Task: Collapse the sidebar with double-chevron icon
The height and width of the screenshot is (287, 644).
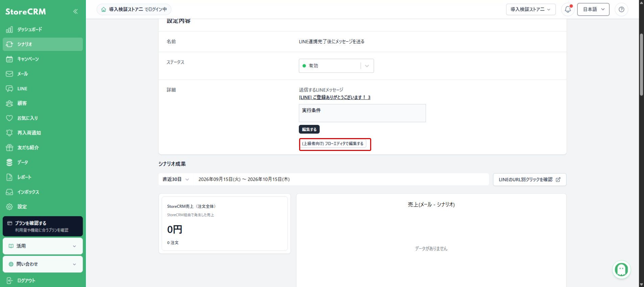Action: [75, 12]
